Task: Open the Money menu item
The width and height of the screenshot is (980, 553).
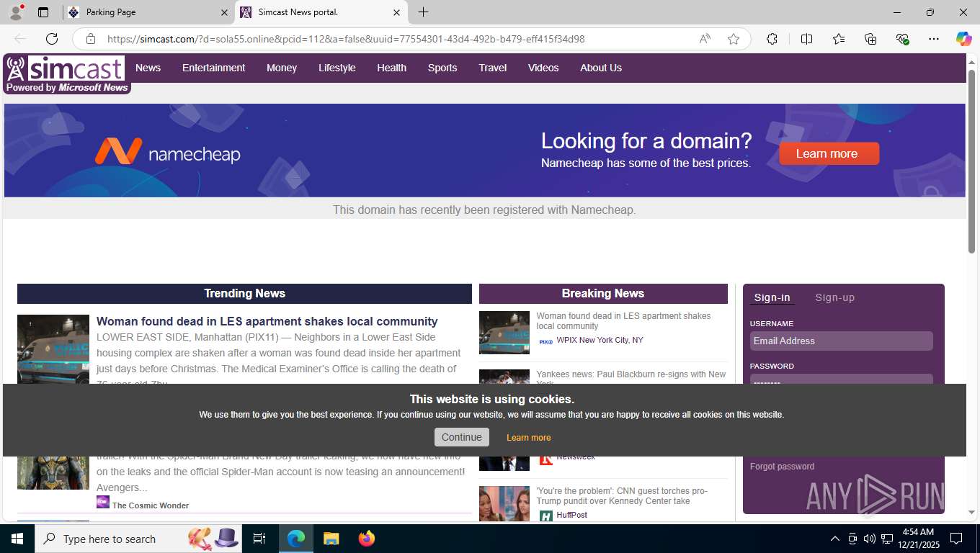Action: tap(282, 68)
